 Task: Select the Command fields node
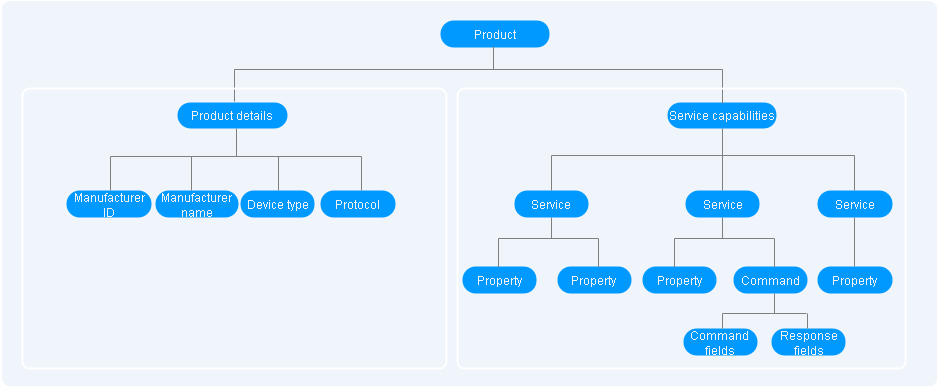coord(720,342)
